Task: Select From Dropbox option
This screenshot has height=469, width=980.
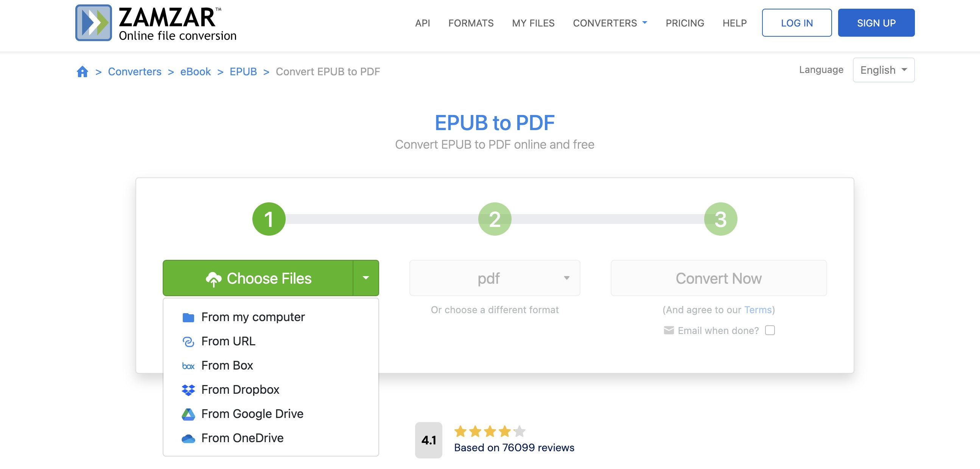Action: point(271,390)
